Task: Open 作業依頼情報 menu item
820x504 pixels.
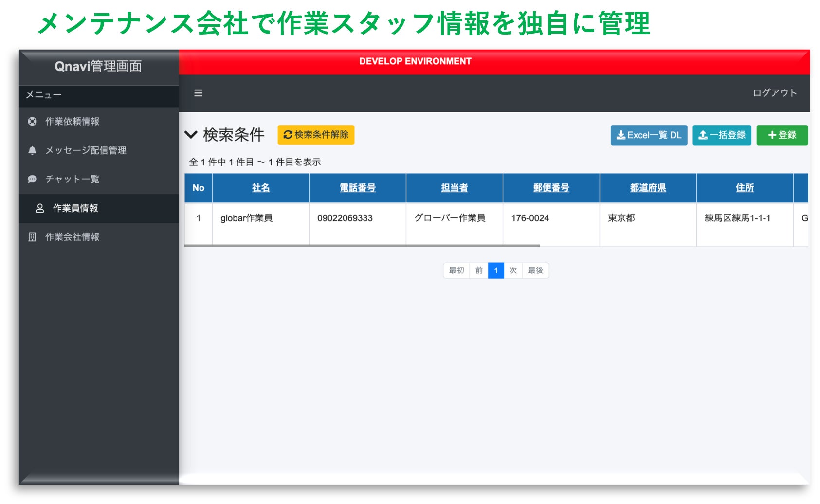Action: point(99,122)
